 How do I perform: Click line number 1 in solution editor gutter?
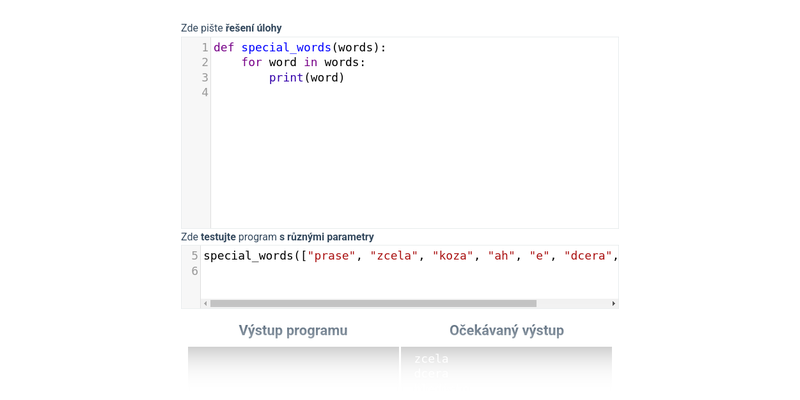click(204, 47)
